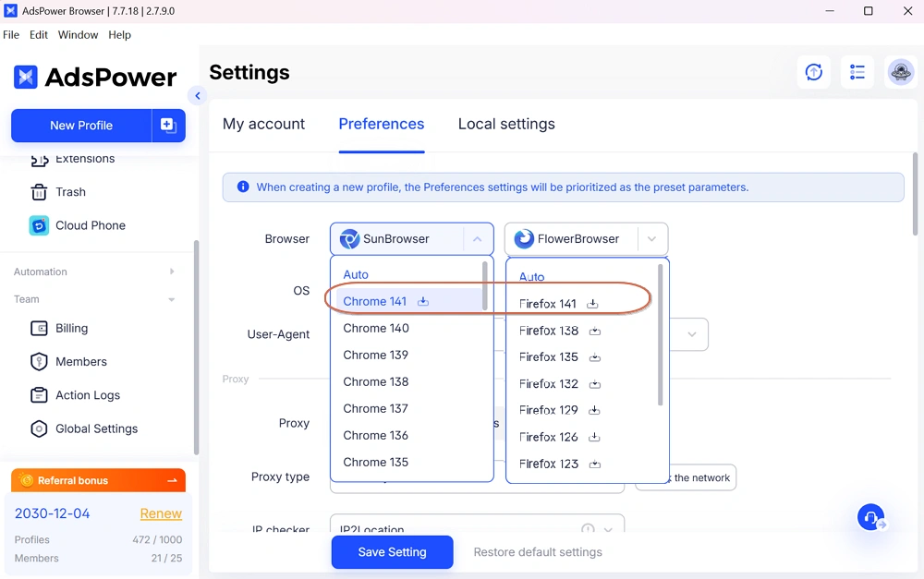
Task: Select Chrome 141 from the version list
Action: (x=377, y=300)
